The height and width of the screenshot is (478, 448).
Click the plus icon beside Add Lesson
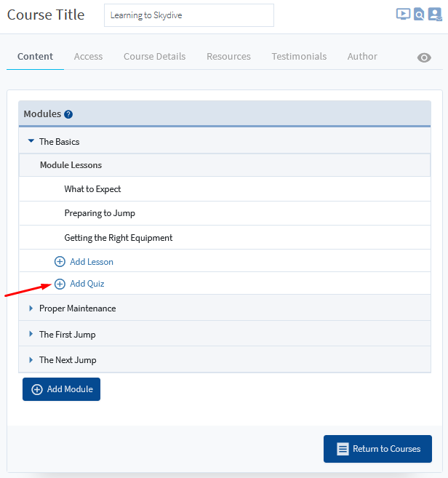(60, 261)
